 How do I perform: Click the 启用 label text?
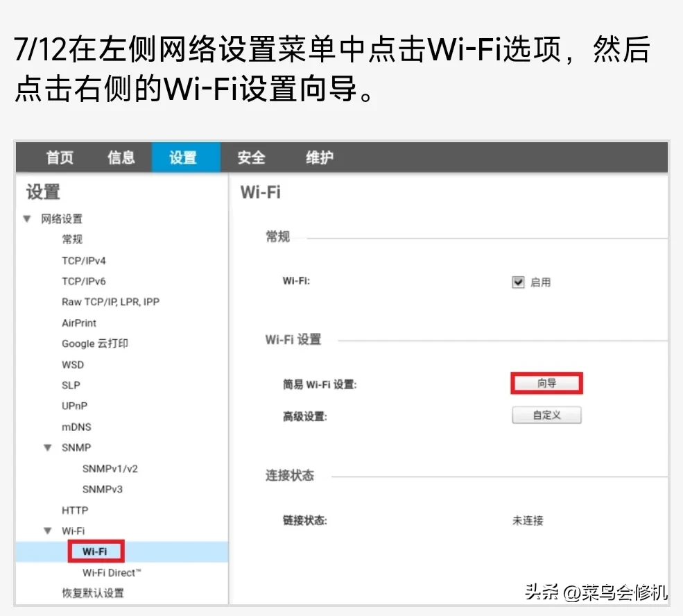click(541, 282)
